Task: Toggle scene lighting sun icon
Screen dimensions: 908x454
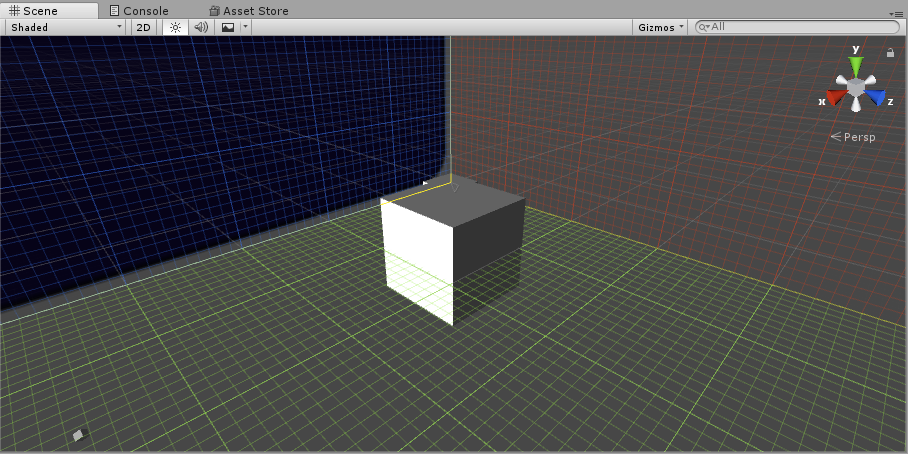Action: pos(175,27)
